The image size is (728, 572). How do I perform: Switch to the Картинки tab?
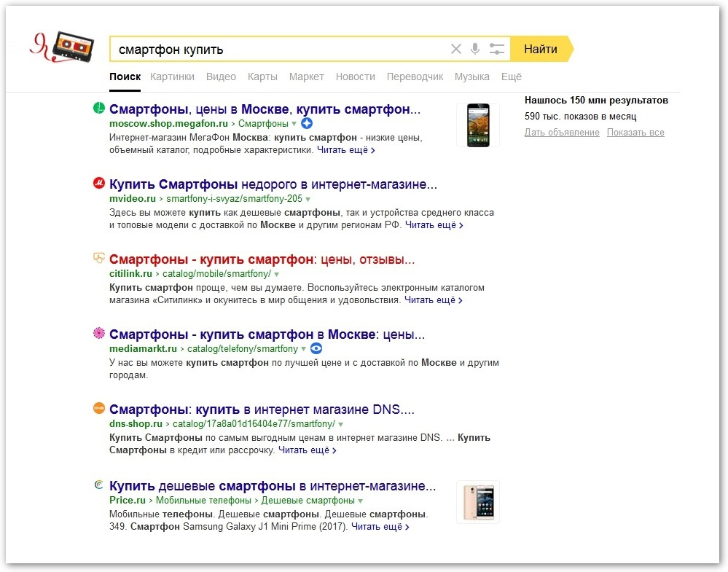[x=172, y=77]
